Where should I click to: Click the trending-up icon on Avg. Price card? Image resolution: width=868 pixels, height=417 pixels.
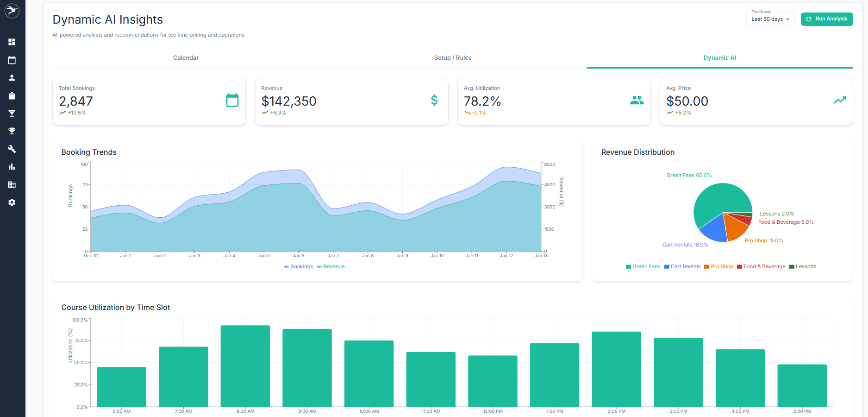tap(840, 100)
